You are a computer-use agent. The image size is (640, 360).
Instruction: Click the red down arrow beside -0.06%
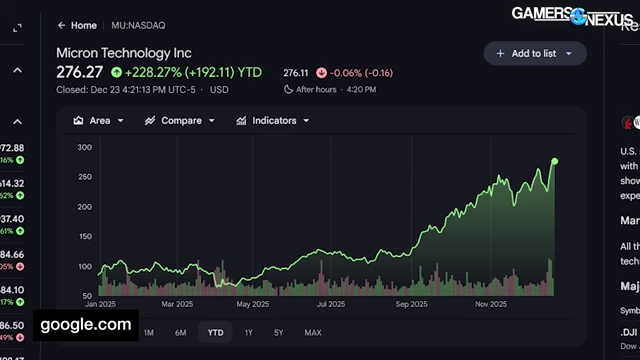coord(321,73)
